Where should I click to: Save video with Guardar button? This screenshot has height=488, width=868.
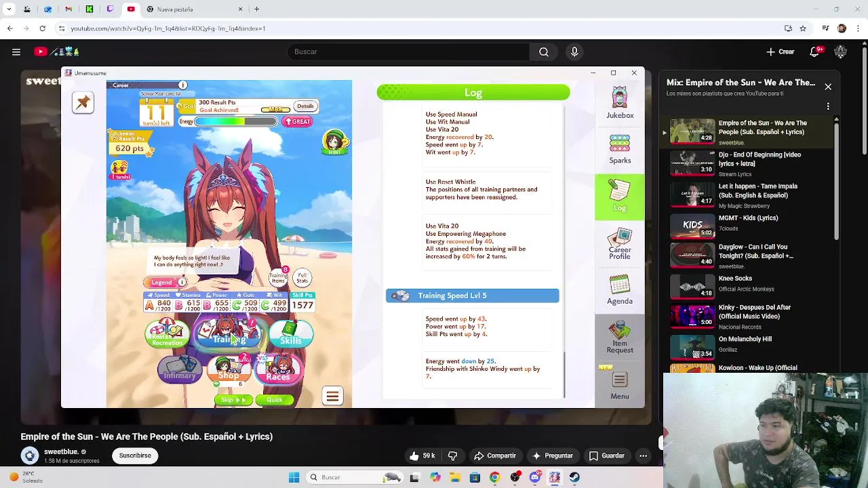click(x=607, y=455)
